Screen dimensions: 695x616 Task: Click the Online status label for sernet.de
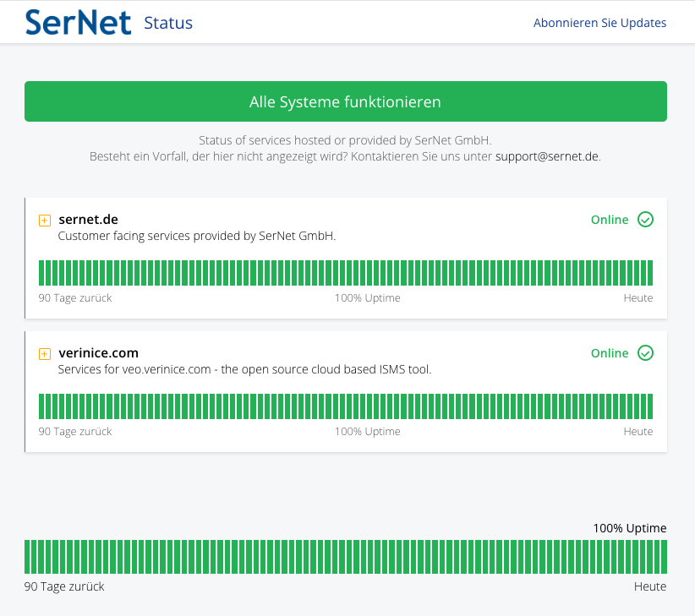tap(609, 220)
